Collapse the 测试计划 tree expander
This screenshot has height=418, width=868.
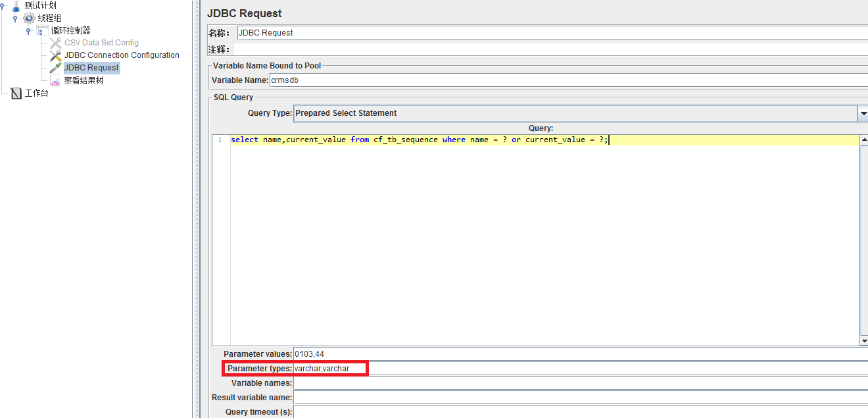pyautogui.click(x=3, y=5)
